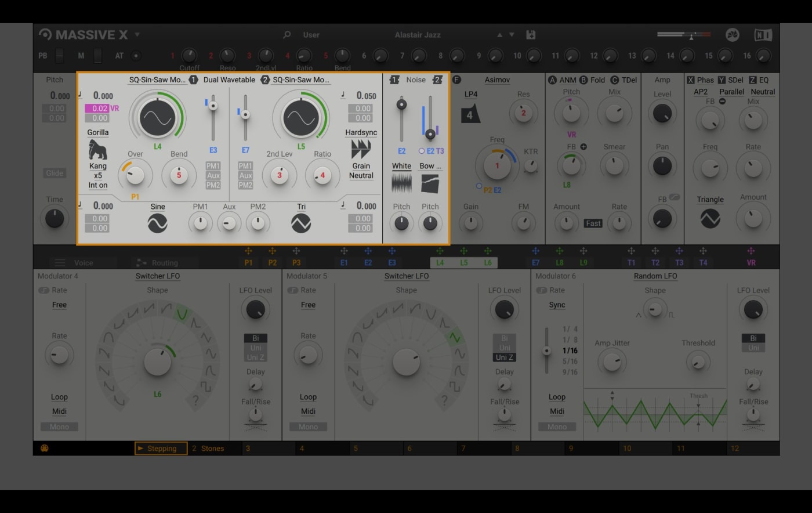
Task: Toggle the filter F power button
Action: coord(456,80)
